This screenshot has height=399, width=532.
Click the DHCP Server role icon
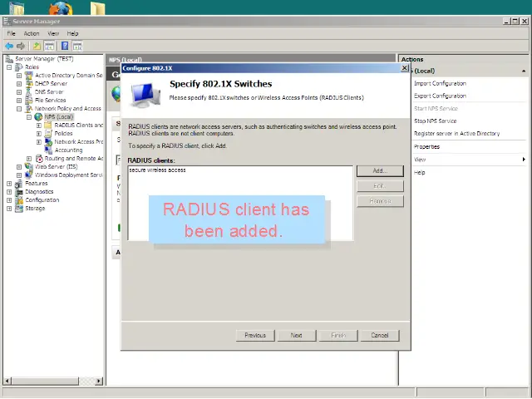click(x=29, y=83)
